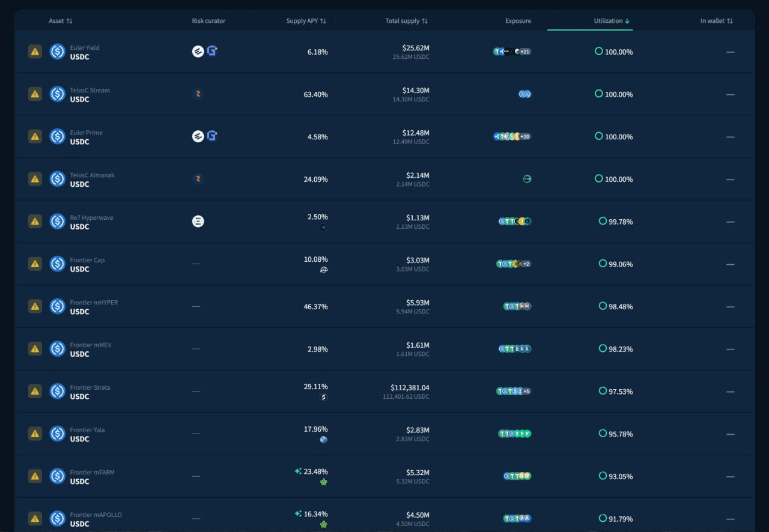Sort by In wallet column
Image resolution: width=769 pixels, height=532 pixels.
click(x=716, y=21)
